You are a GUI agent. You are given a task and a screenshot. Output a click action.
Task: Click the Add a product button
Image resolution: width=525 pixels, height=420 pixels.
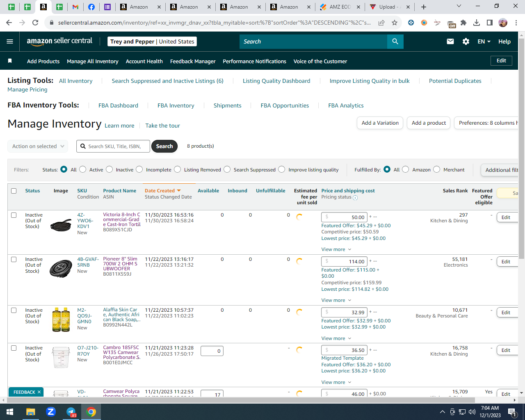[x=429, y=123]
